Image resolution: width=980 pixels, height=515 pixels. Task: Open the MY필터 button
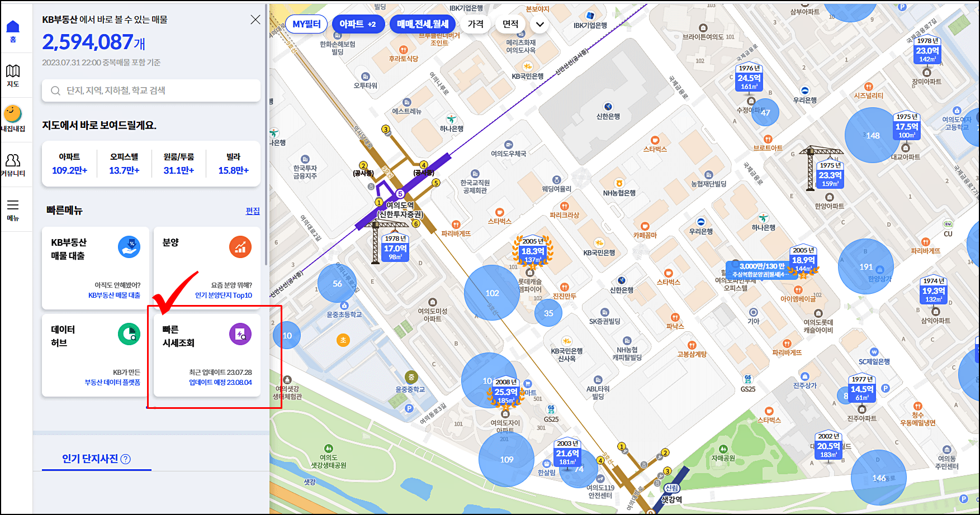pyautogui.click(x=307, y=24)
